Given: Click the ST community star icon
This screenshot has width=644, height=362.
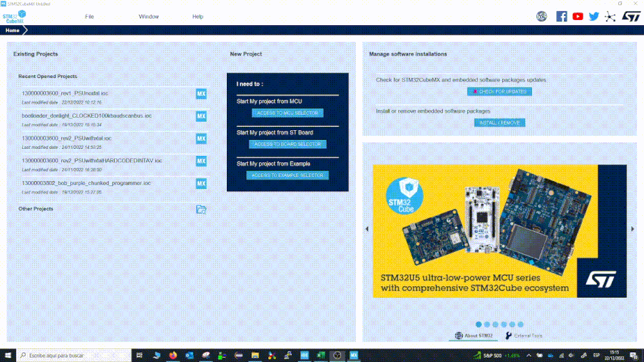Looking at the screenshot, I should pyautogui.click(x=610, y=17).
